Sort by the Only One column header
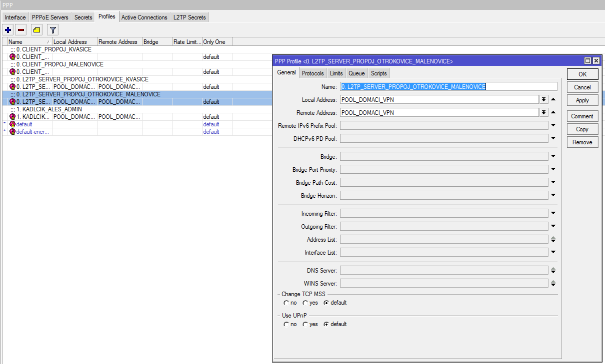The image size is (605, 364). click(x=217, y=42)
